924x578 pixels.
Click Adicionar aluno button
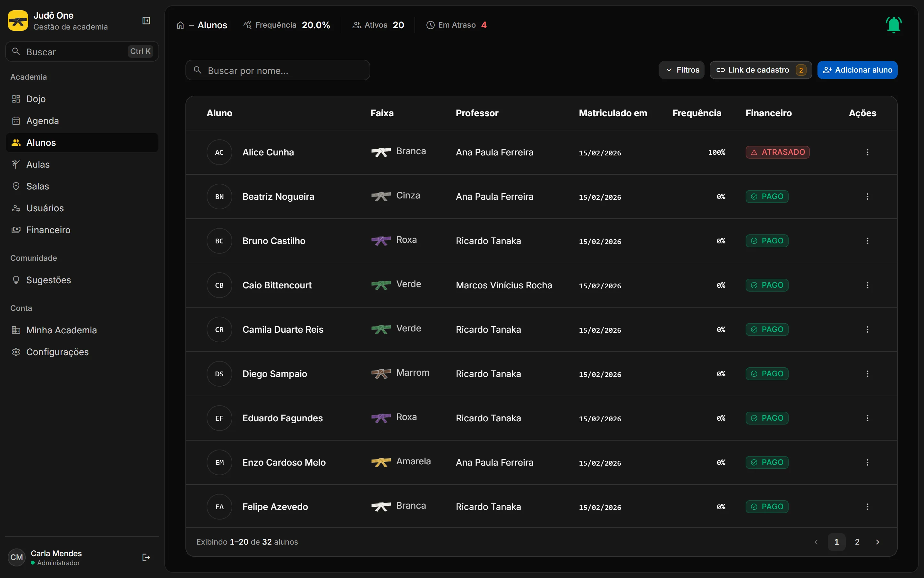click(857, 70)
